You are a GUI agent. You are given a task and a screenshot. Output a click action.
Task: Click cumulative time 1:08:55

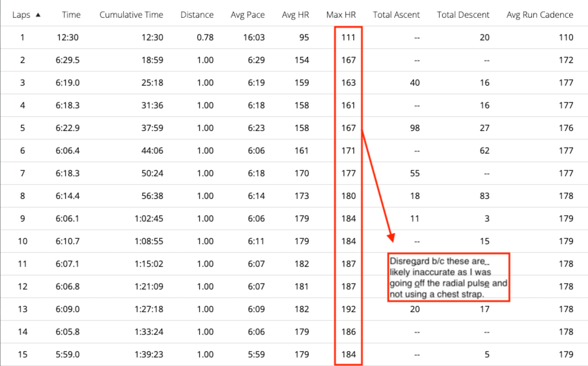(x=149, y=241)
